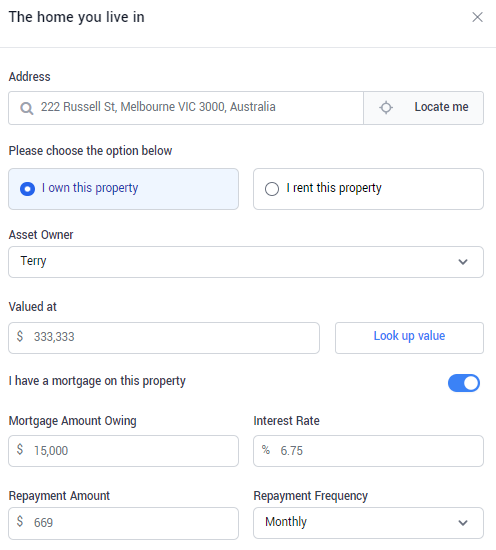Image resolution: width=496 pixels, height=550 pixels.
Task: Click the Repayment Frequency chevron arrow
Action: 463,523
